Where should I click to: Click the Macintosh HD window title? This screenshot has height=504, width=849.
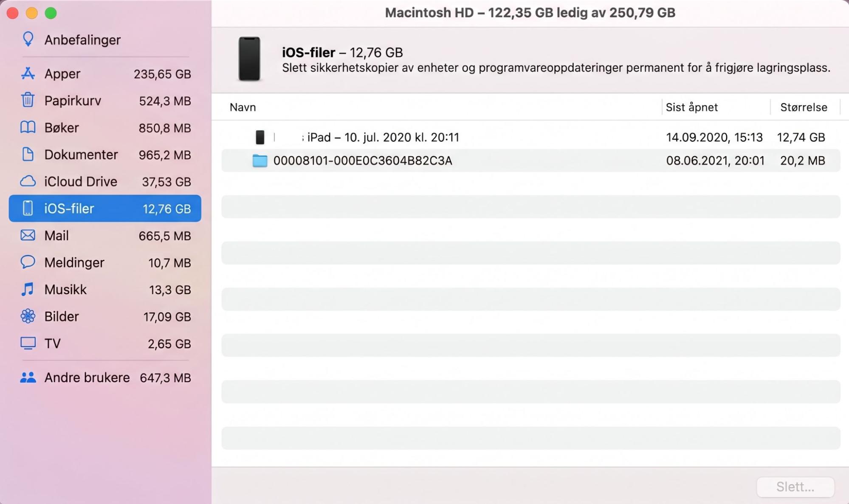click(x=530, y=13)
